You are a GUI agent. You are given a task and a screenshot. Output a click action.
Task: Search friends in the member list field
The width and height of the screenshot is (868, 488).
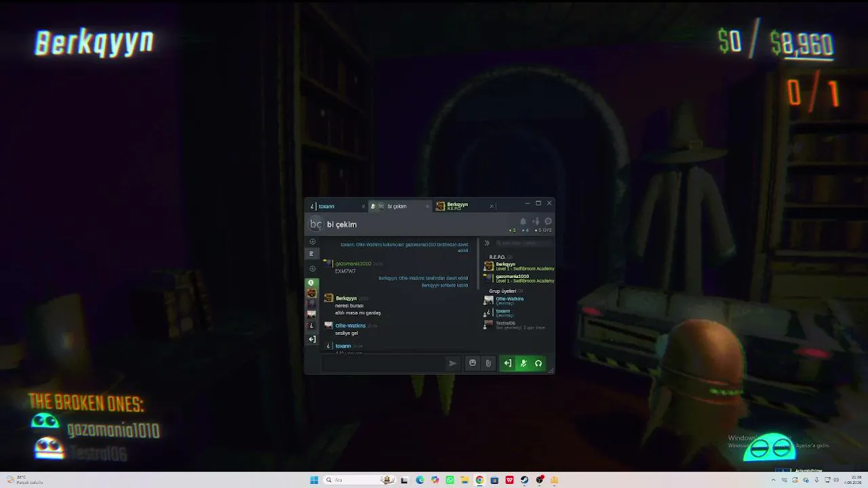pyautogui.click(x=524, y=243)
